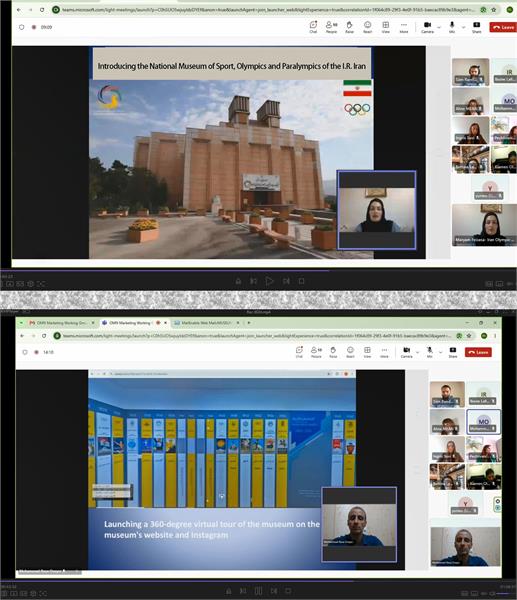Viewport: 517px width, 600px height.
Task: Open View options in the upper meeting
Action: (385, 27)
